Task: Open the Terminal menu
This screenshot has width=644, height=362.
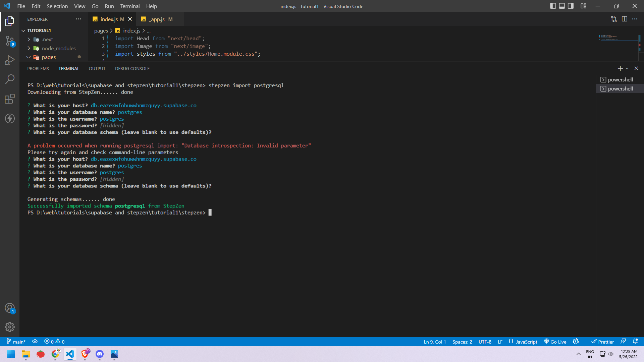Action: pos(130,6)
